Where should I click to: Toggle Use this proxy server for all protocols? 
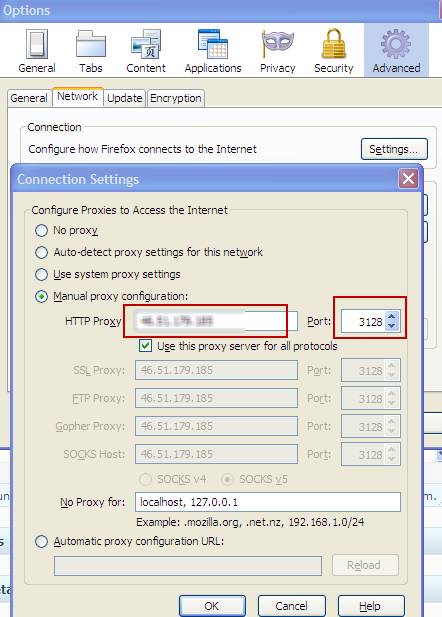click(x=146, y=346)
